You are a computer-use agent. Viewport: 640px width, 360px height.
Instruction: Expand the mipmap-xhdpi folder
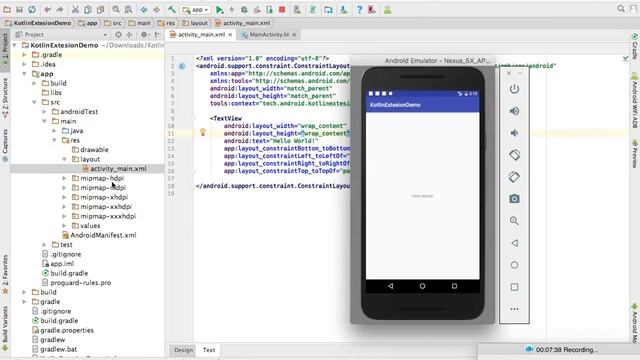(64, 197)
